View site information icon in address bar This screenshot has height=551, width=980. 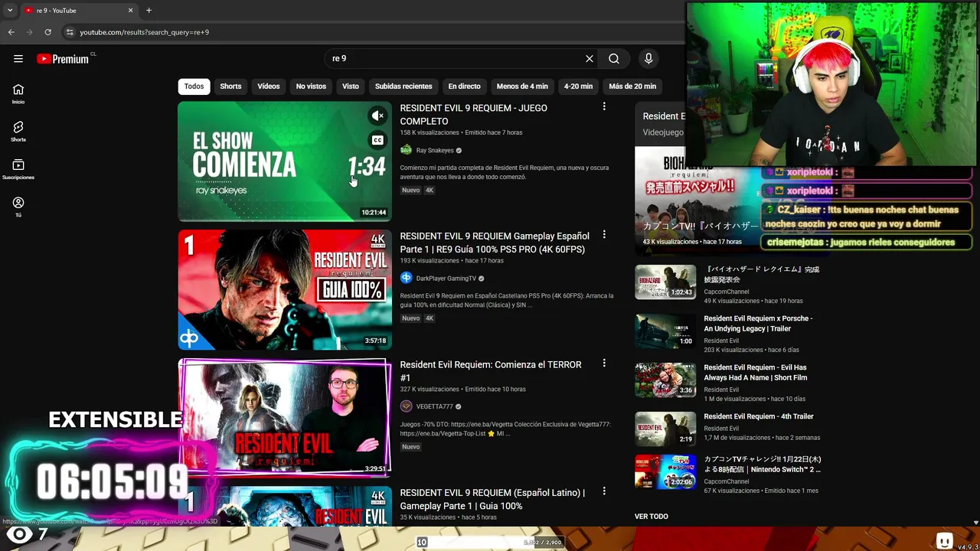tap(70, 32)
